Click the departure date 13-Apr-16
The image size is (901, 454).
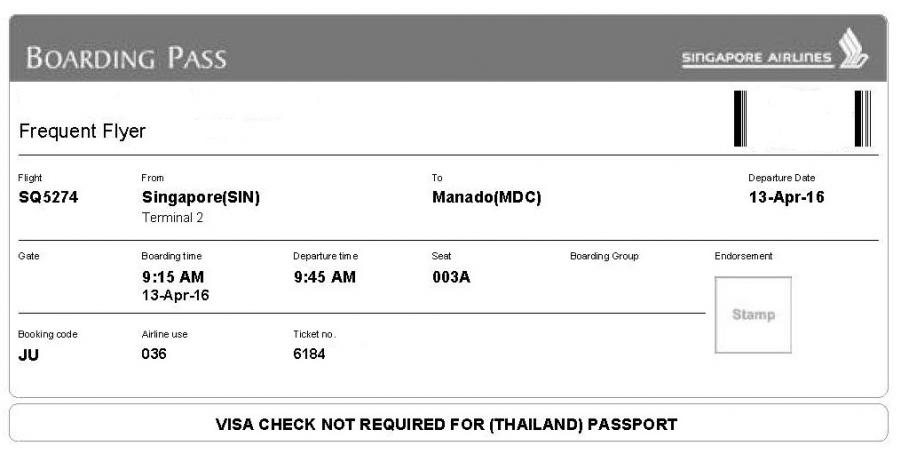click(787, 197)
